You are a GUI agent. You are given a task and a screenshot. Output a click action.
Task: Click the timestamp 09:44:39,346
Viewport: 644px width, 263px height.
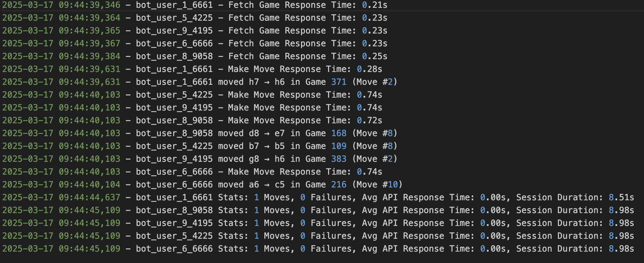[90, 5]
